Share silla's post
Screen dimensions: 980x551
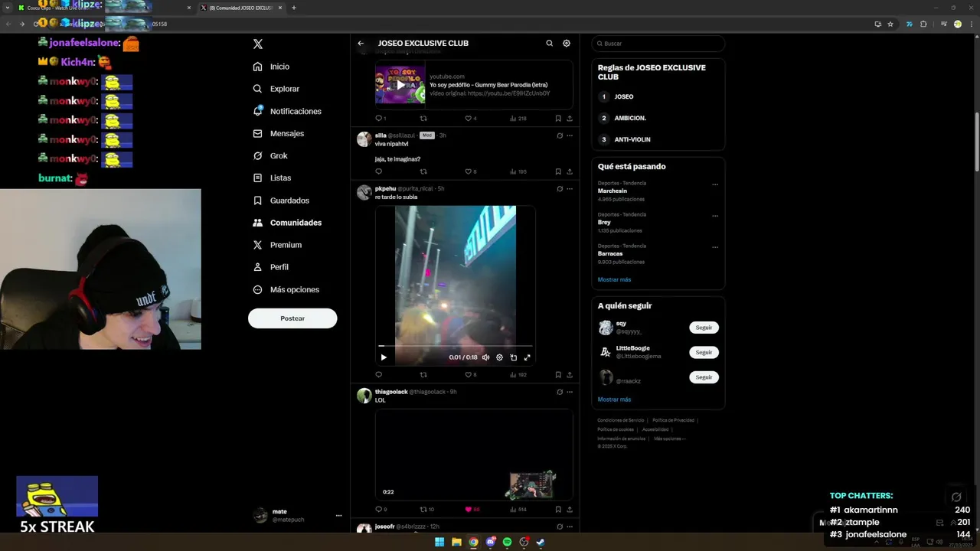(x=570, y=171)
